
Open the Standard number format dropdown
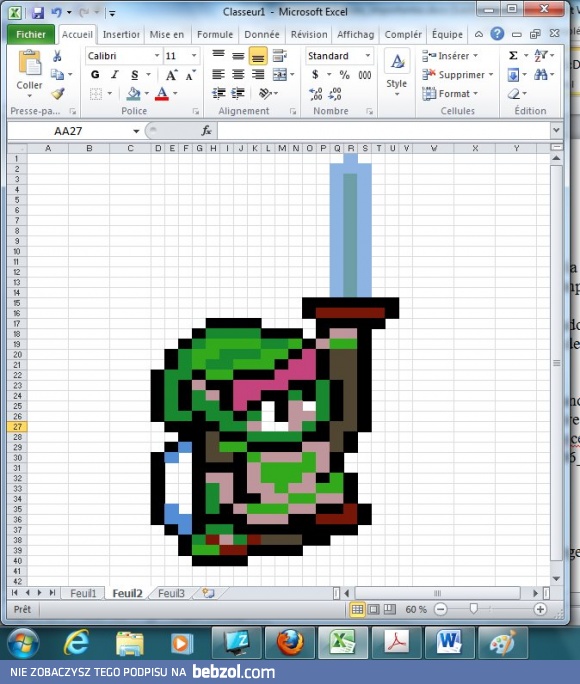click(x=368, y=56)
